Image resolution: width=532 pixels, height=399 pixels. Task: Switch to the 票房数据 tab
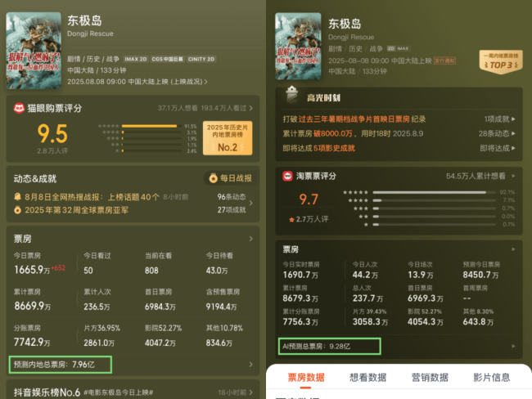click(306, 377)
